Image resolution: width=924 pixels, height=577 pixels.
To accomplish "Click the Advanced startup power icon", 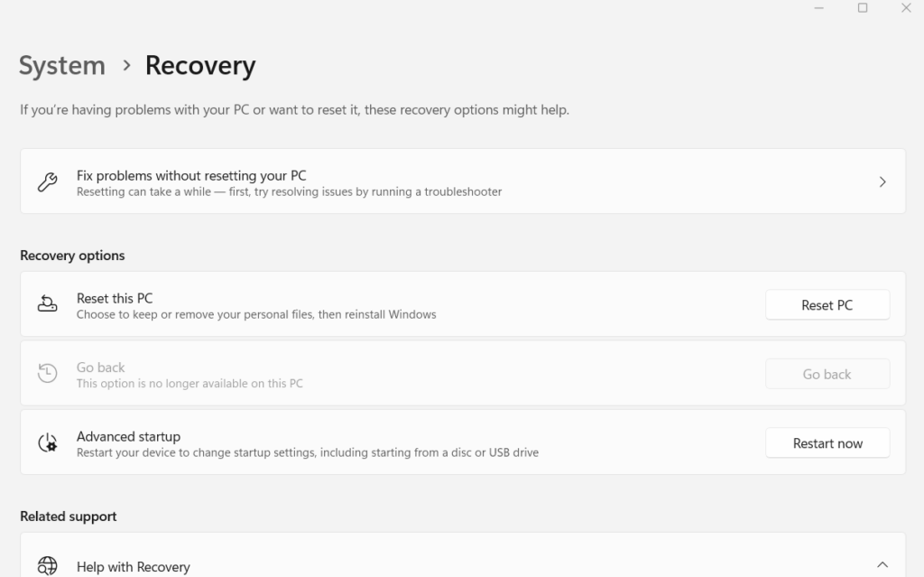I will pyautogui.click(x=47, y=442).
